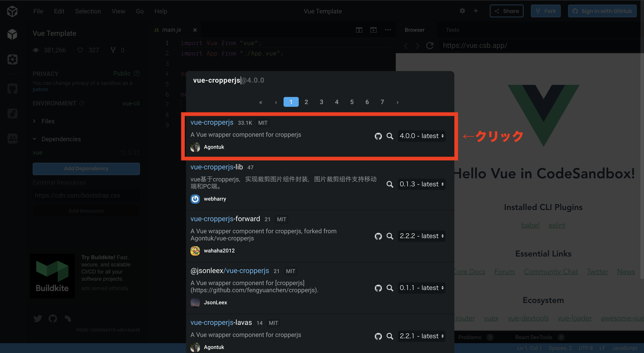The image size is (644, 353).
Task: Open version dropdown 4.0.0 - latest
Action: (422, 136)
